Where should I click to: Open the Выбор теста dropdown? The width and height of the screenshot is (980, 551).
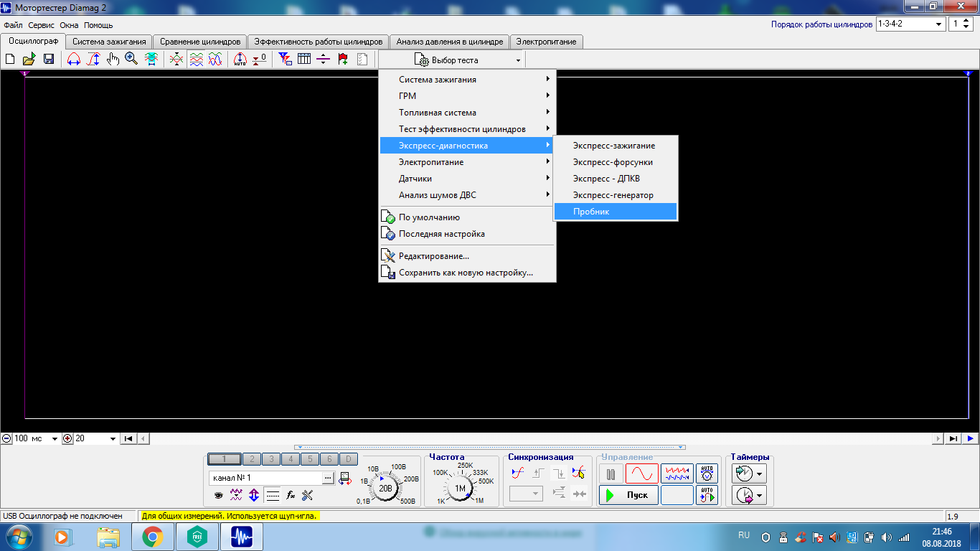(x=452, y=60)
